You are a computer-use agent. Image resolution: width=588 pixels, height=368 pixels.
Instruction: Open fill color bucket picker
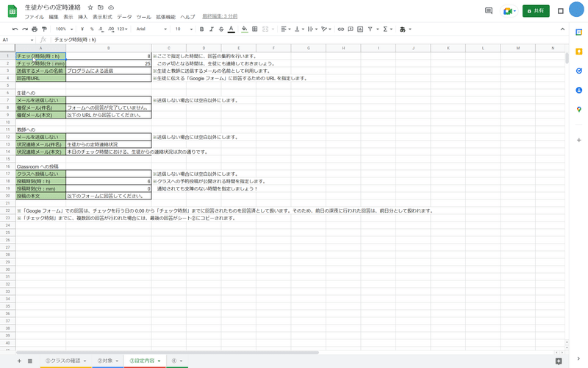[x=245, y=29]
